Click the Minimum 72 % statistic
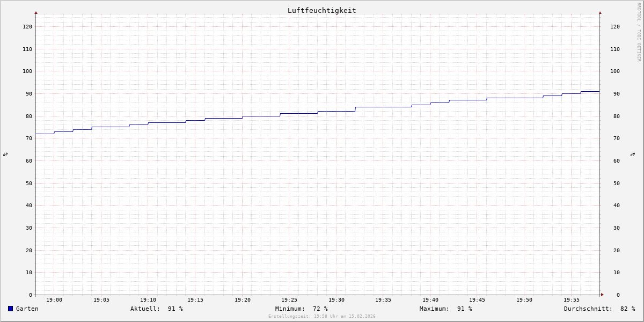 [x=301, y=309]
